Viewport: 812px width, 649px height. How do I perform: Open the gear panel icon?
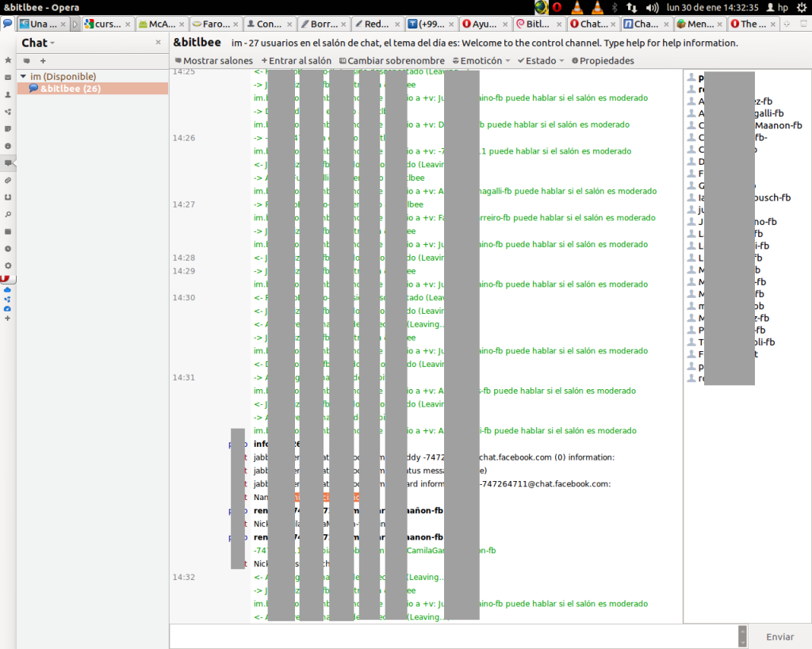8,265
